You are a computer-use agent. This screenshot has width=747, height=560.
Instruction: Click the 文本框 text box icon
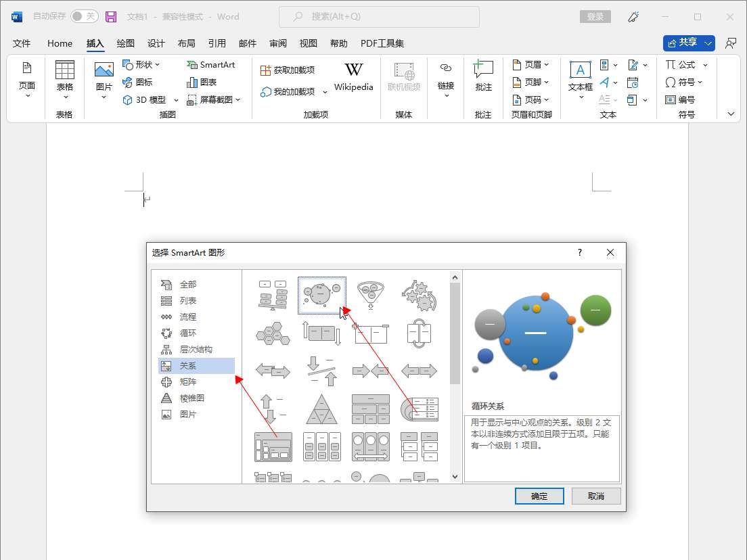pyautogui.click(x=581, y=70)
